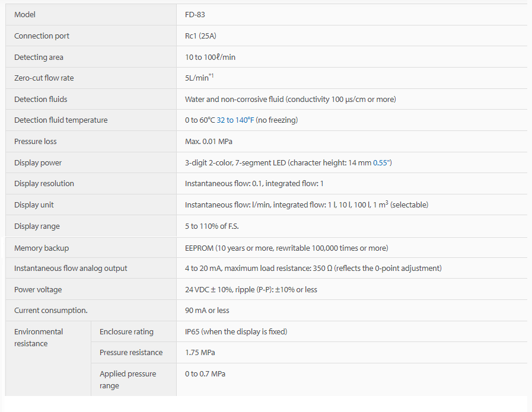Click the "Environmental resistance" group label
This screenshot has height=412, width=532.
(39, 337)
